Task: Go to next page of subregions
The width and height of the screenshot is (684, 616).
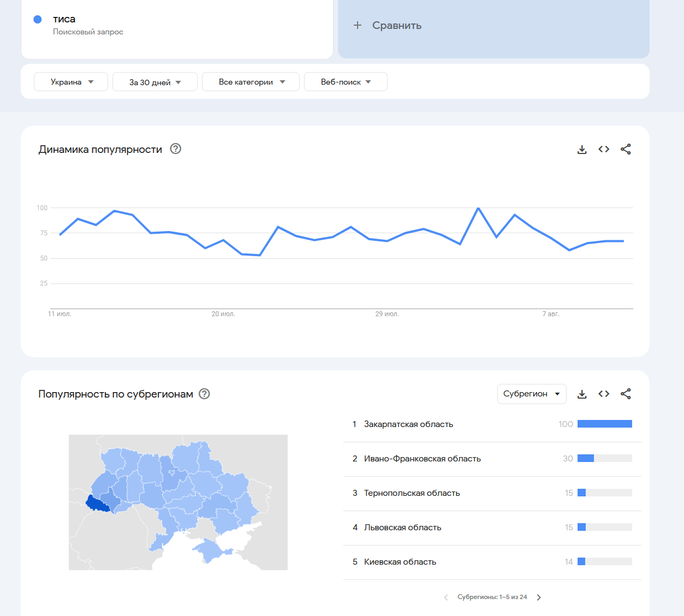Action: (539, 597)
